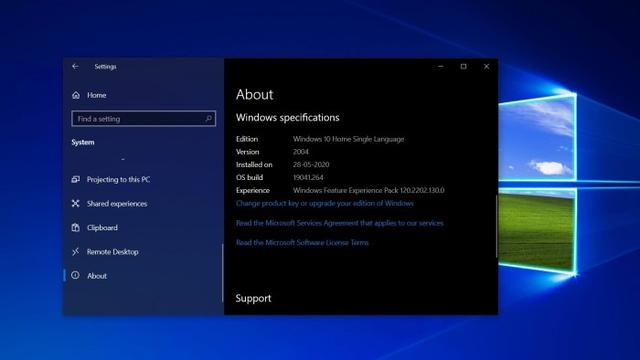
Task: Select the installed date 28-05-2020
Action: tap(311, 164)
